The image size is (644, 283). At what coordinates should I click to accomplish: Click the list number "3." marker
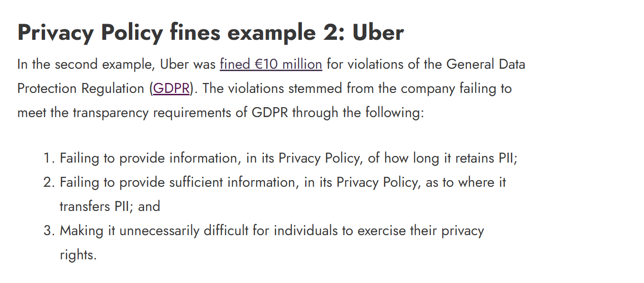point(49,231)
